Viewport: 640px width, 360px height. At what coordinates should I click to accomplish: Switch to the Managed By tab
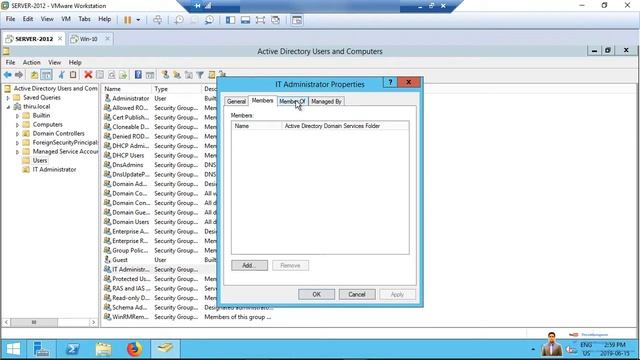click(326, 101)
